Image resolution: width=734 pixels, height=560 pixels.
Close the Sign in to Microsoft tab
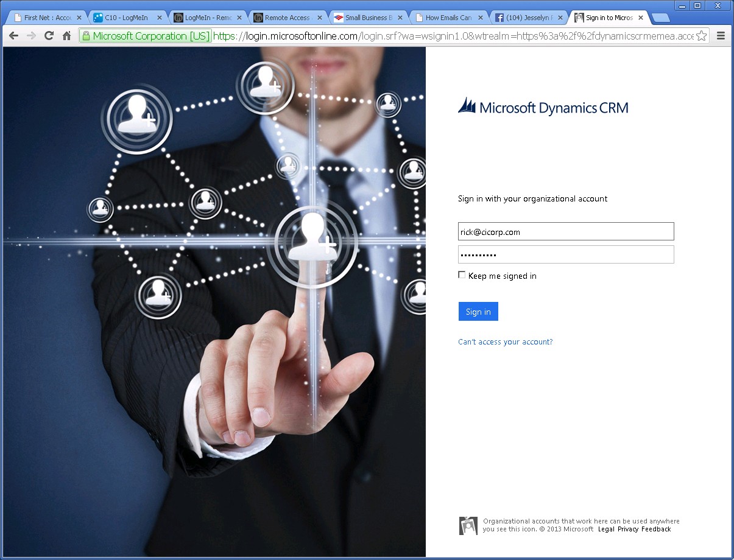(640, 18)
